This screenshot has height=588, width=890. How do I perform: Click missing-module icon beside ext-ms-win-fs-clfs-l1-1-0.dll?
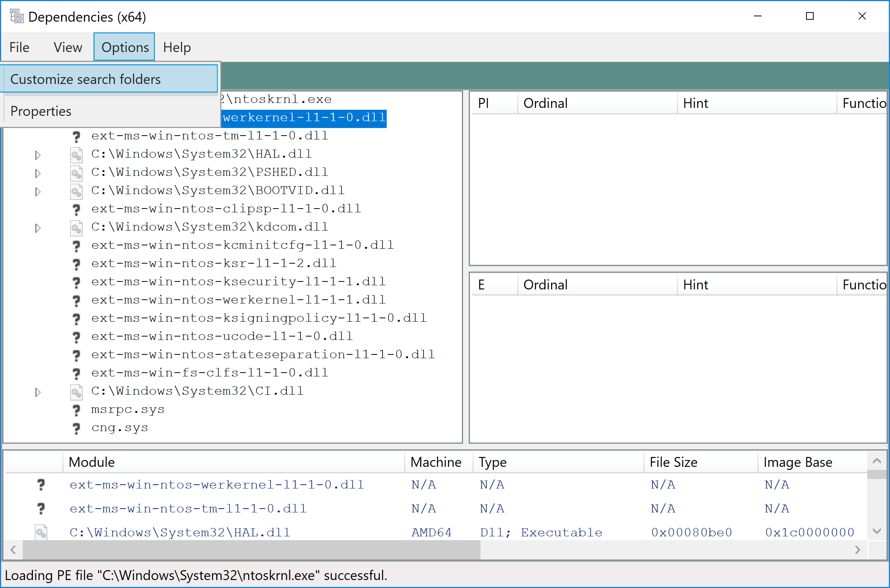pyautogui.click(x=76, y=373)
